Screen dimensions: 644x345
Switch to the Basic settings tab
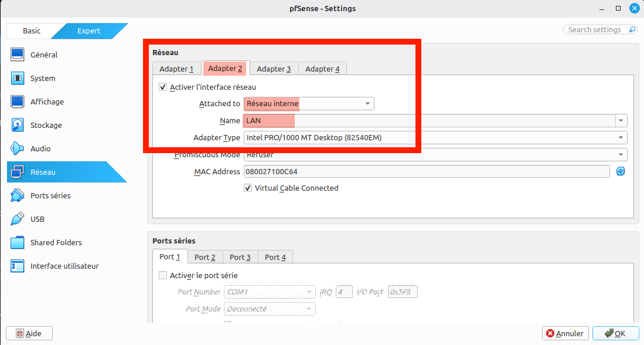pyautogui.click(x=32, y=31)
